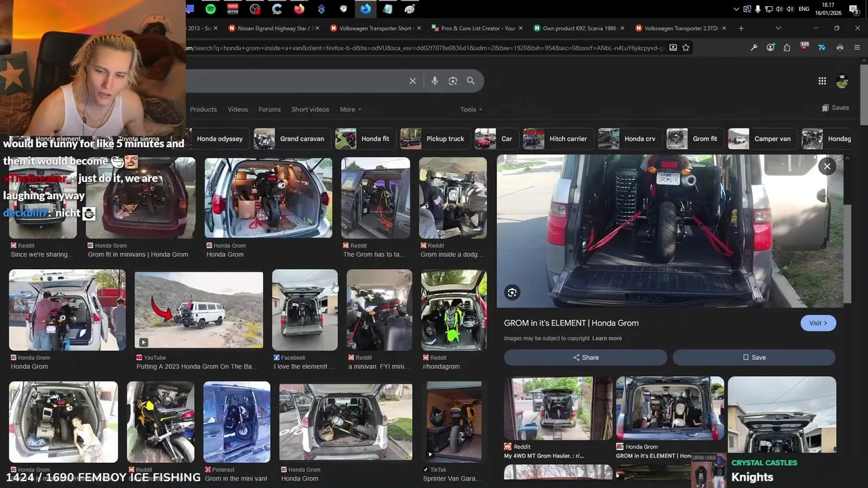Image resolution: width=868 pixels, height=488 pixels.
Task: Click the Google search input field
Action: click(295, 81)
